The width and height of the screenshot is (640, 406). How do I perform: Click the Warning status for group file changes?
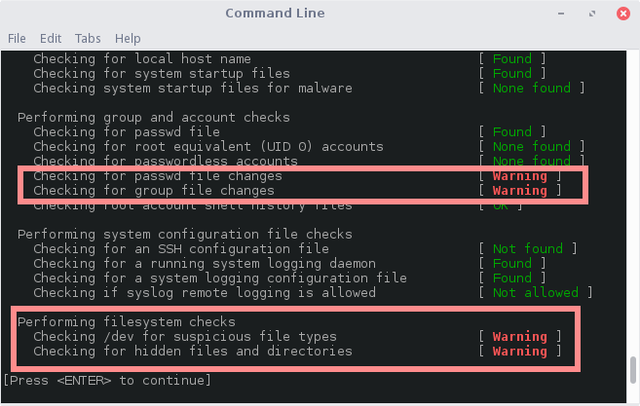point(520,190)
